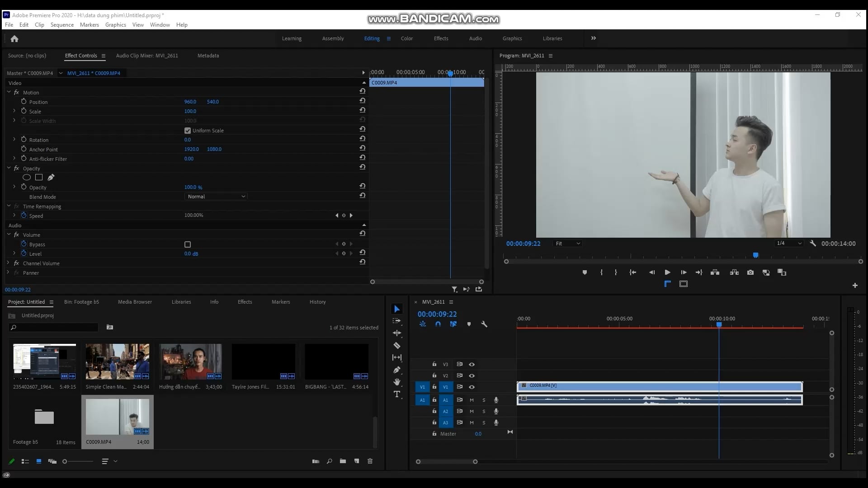Expand the Channel Volume effect

click(8, 263)
